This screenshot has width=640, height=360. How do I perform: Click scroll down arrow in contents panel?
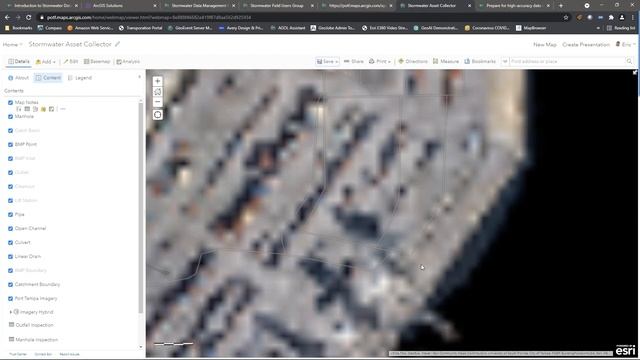141,347
